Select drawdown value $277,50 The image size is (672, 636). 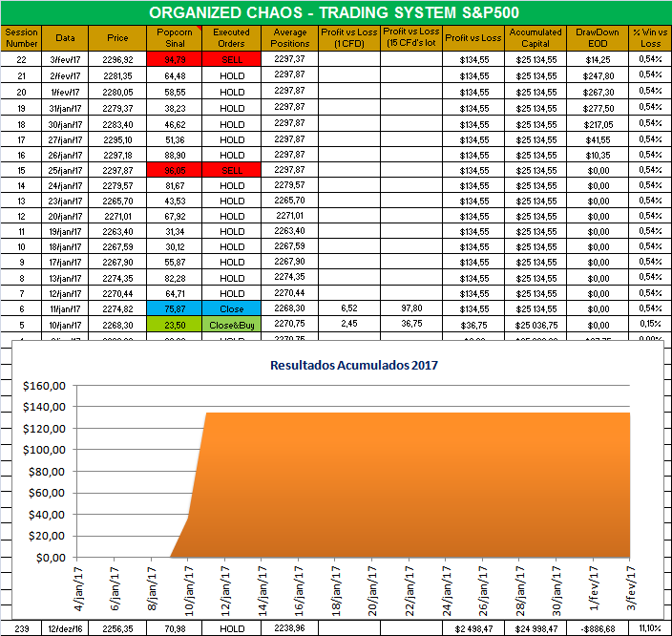pyautogui.click(x=598, y=109)
